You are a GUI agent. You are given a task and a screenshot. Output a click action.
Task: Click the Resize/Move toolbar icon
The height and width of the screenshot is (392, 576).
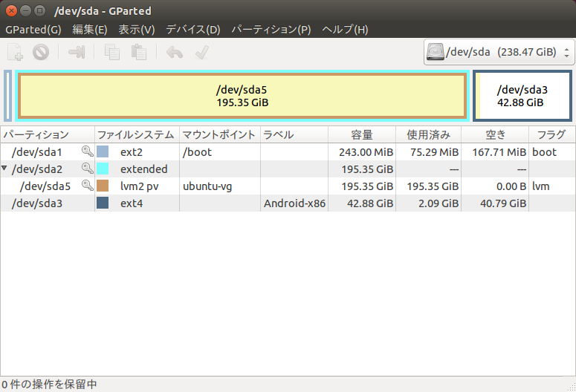77,52
